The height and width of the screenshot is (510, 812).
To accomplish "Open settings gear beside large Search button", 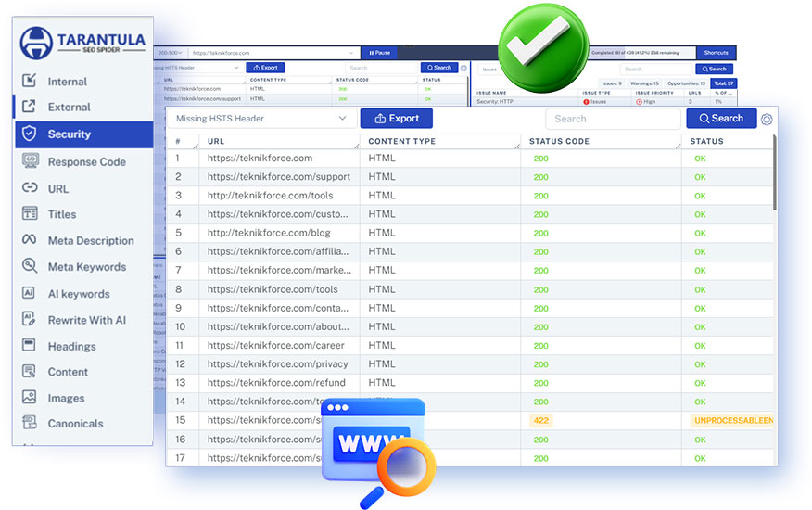I will [766, 119].
